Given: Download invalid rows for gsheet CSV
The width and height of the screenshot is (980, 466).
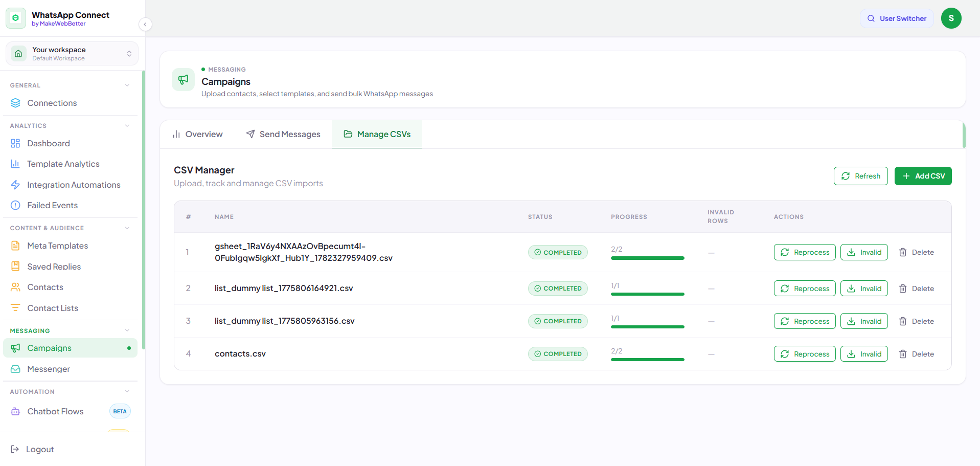Looking at the screenshot, I should coord(864,252).
